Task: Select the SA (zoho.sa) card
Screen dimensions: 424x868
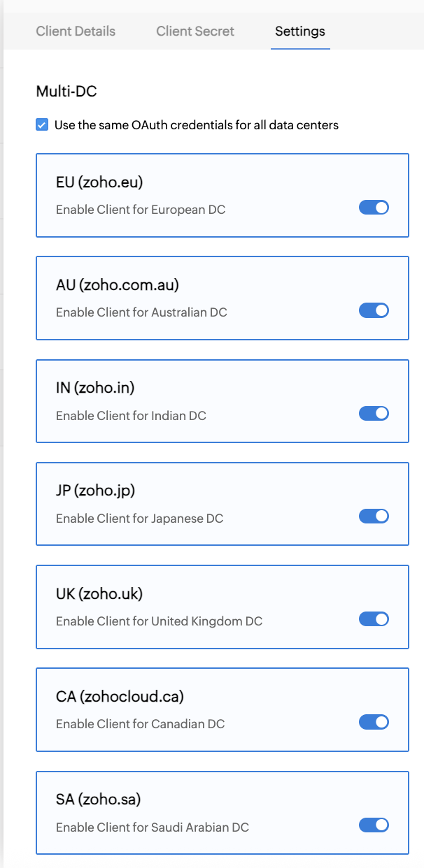Action: pyautogui.click(x=222, y=812)
